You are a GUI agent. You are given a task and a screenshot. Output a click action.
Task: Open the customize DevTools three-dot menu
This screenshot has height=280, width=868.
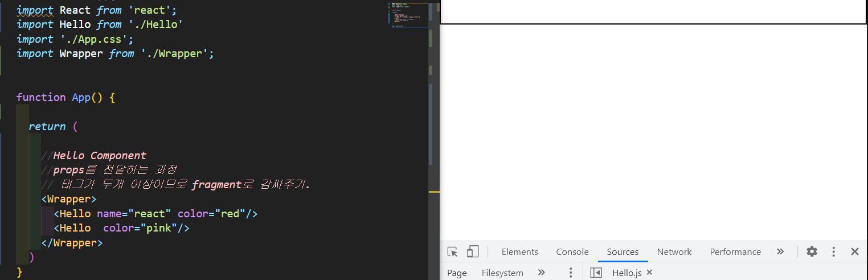(833, 251)
